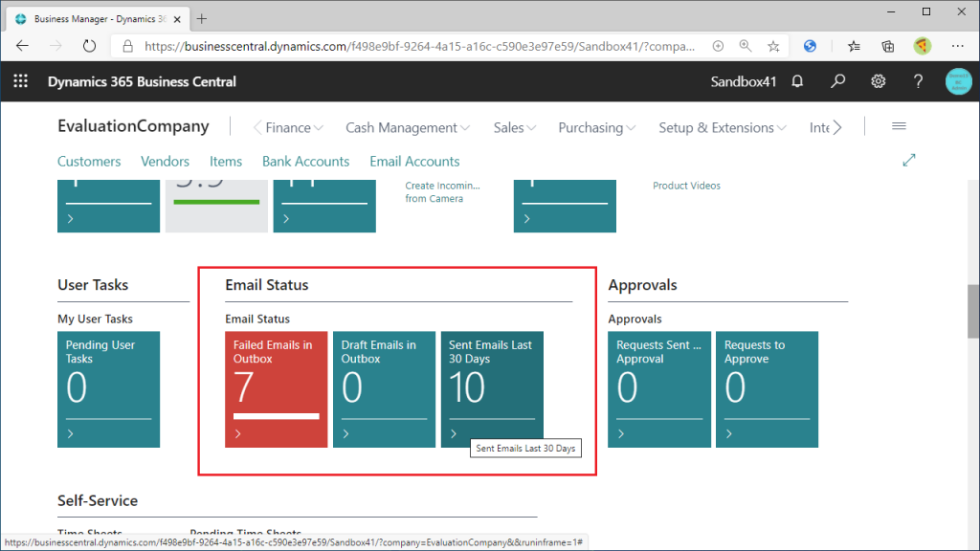Screen dimensions: 980x551
Task: Go back with the browser back arrow
Action: pos(23,46)
